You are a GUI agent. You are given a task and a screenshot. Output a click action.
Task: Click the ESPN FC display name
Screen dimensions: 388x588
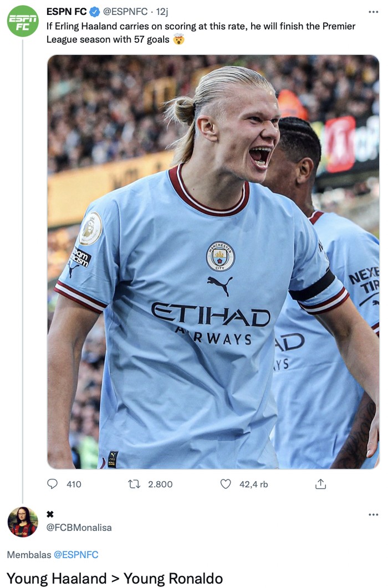click(x=66, y=12)
